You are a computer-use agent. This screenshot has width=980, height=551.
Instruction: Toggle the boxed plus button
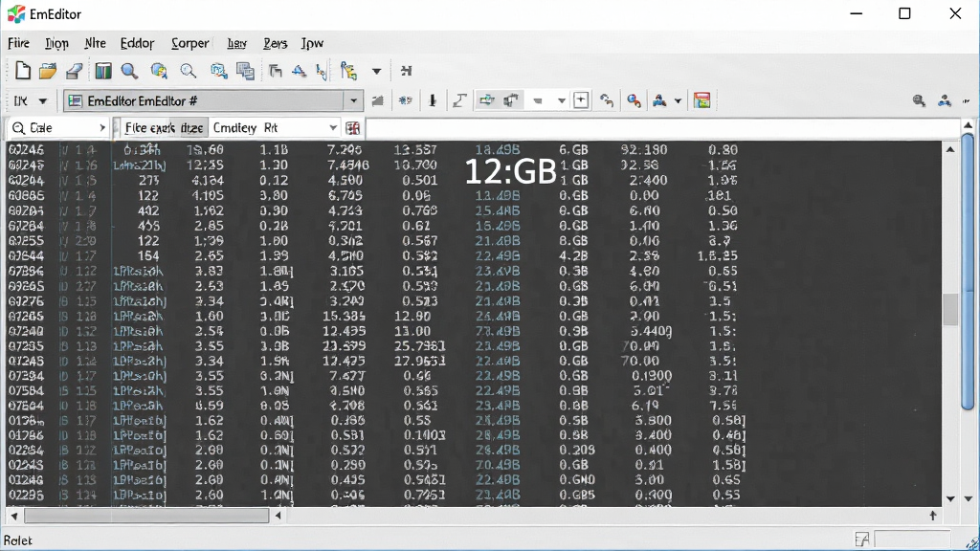581,100
